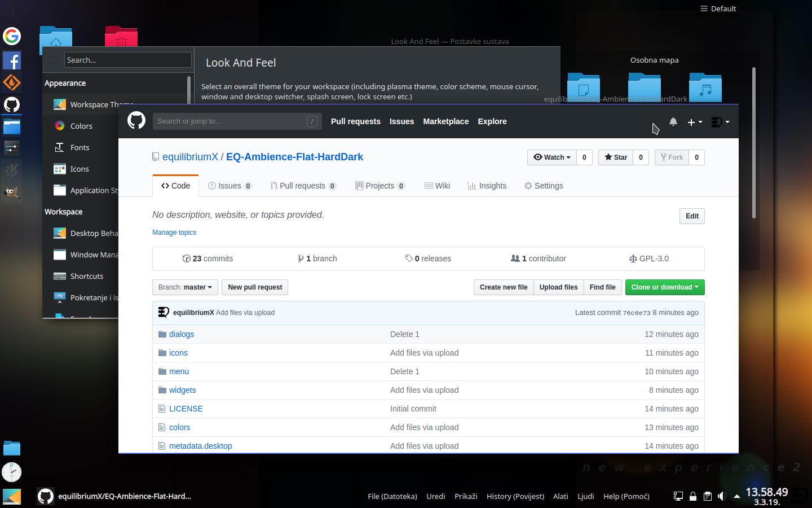Select Fonts in System Settings sidebar
The height and width of the screenshot is (508, 812).
coord(80,147)
